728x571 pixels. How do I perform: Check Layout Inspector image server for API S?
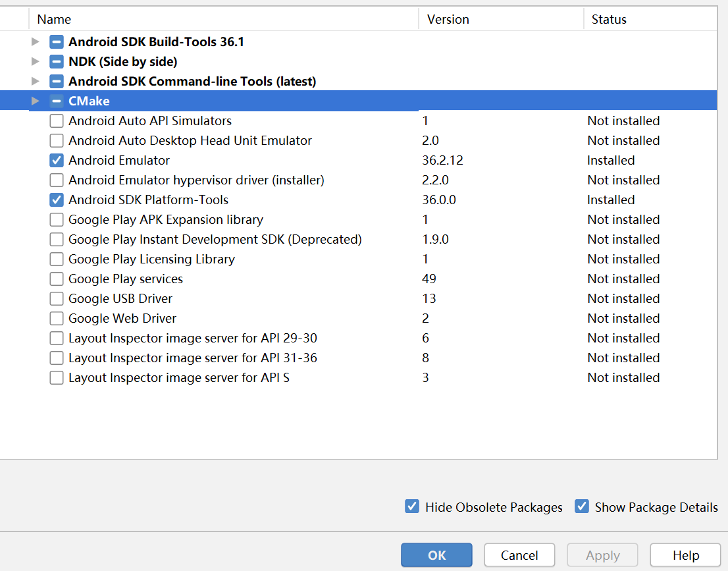point(57,377)
